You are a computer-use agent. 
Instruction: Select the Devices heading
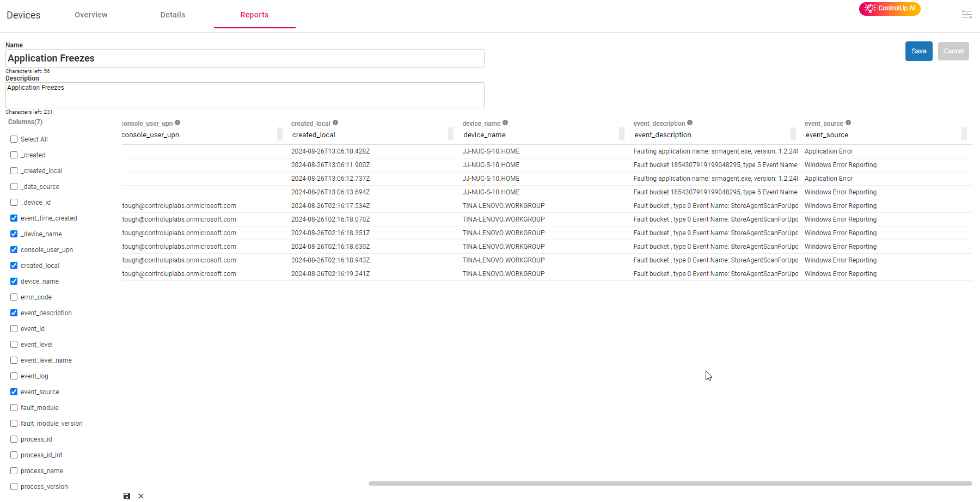point(23,15)
